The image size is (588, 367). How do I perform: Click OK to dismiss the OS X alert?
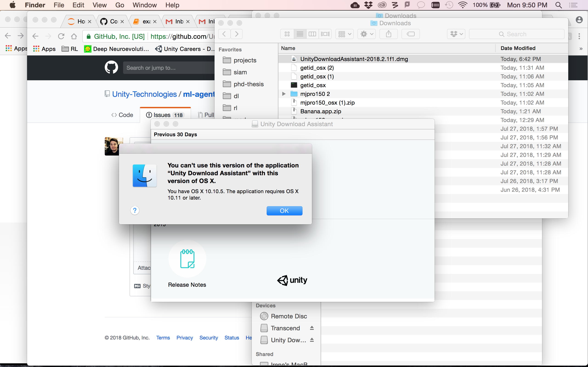[x=284, y=211]
